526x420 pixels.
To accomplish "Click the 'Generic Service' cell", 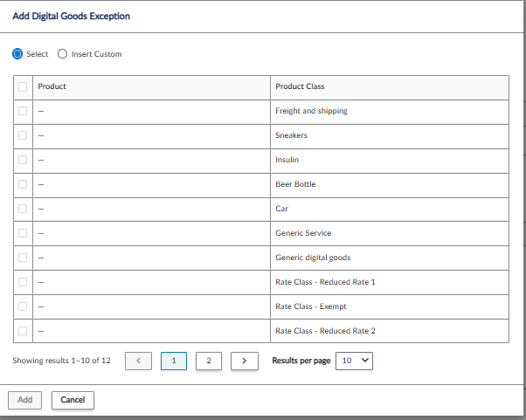I will (x=390, y=234).
